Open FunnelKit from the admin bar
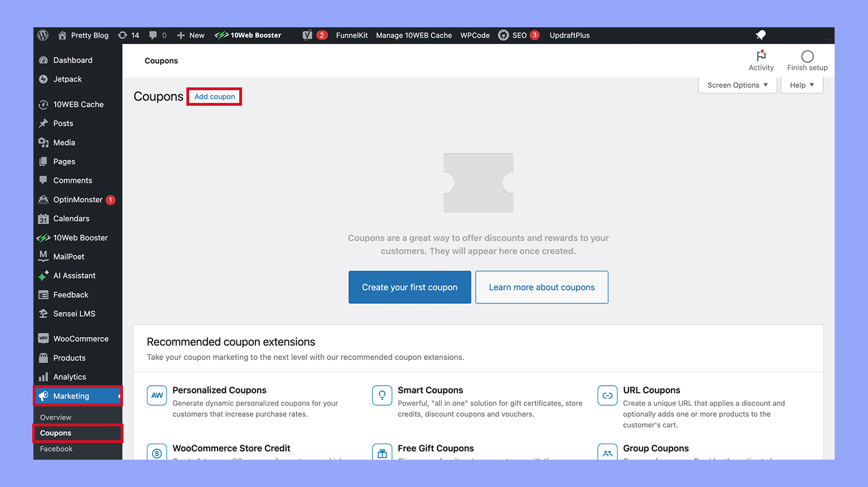Viewport: 868px width, 487px height. (x=352, y=35)
